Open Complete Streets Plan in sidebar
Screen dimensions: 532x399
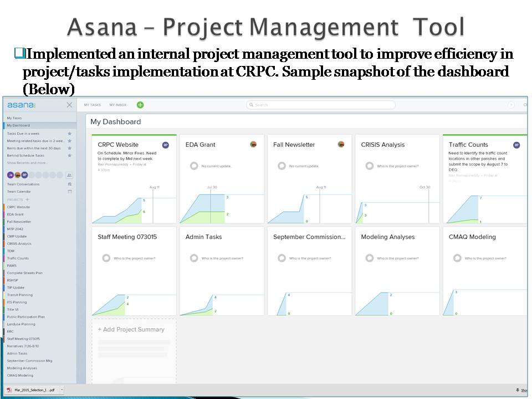coord(25,273)
